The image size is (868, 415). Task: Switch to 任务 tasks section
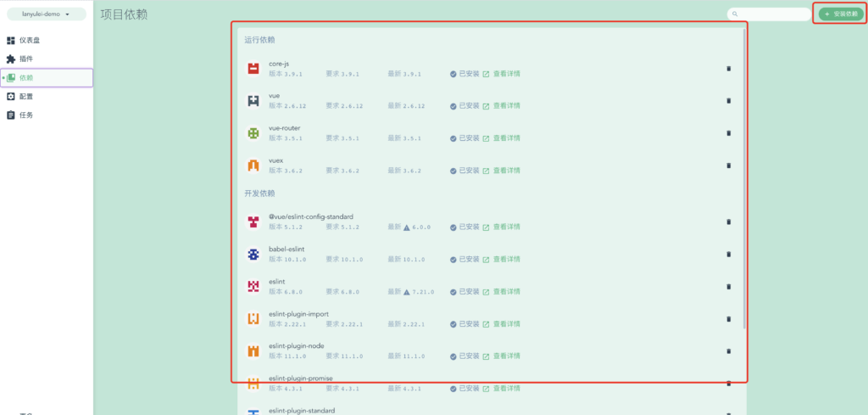pyautogui.click(x=47, y=115)
